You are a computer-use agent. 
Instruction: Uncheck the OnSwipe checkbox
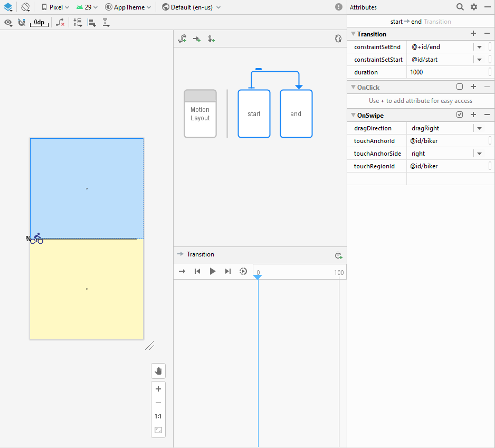point(460,115)
